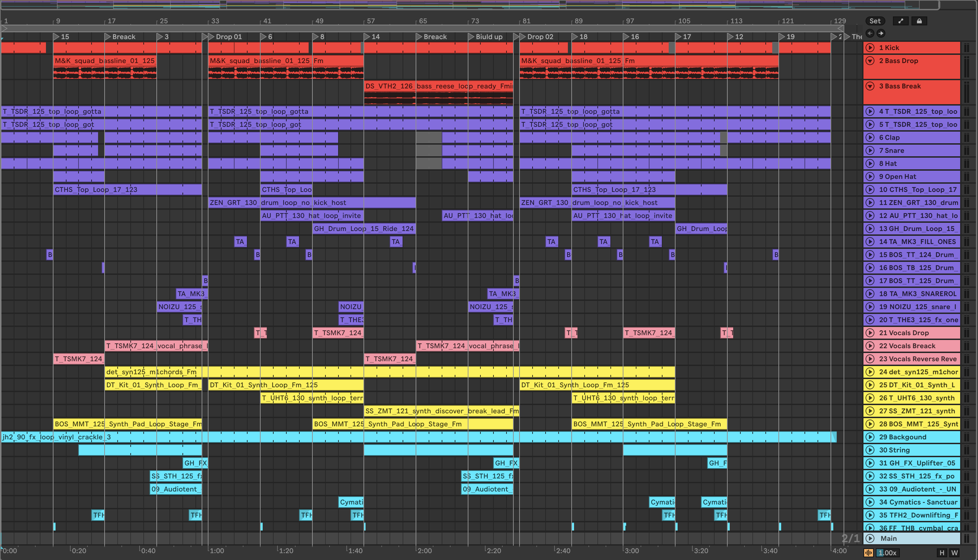The height and width of the screenshot is (560, 978).
Task: Select the DS_VTH2_126 bass reese clip
Action: tap(438, 86)
